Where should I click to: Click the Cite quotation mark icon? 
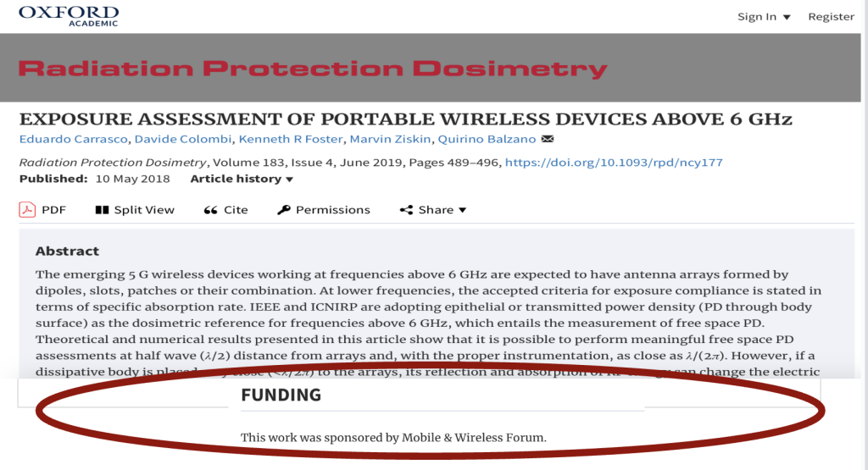[x=210, y=210]
